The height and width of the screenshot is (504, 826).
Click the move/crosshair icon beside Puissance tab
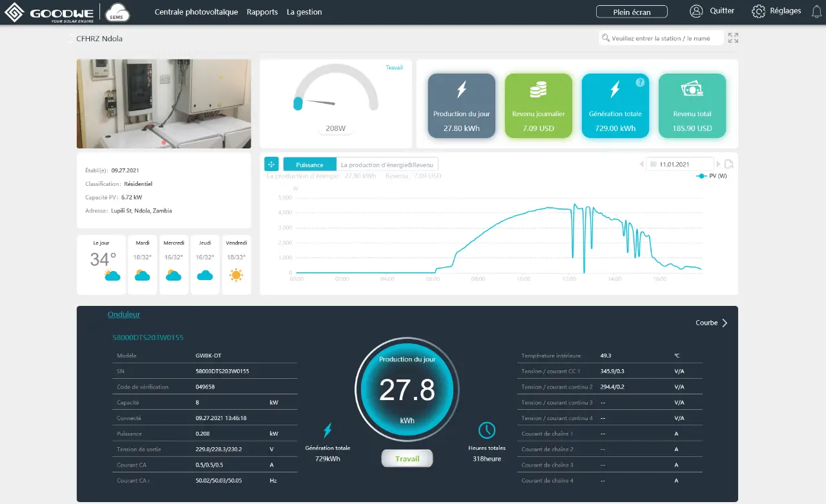[x=271, y=164]
